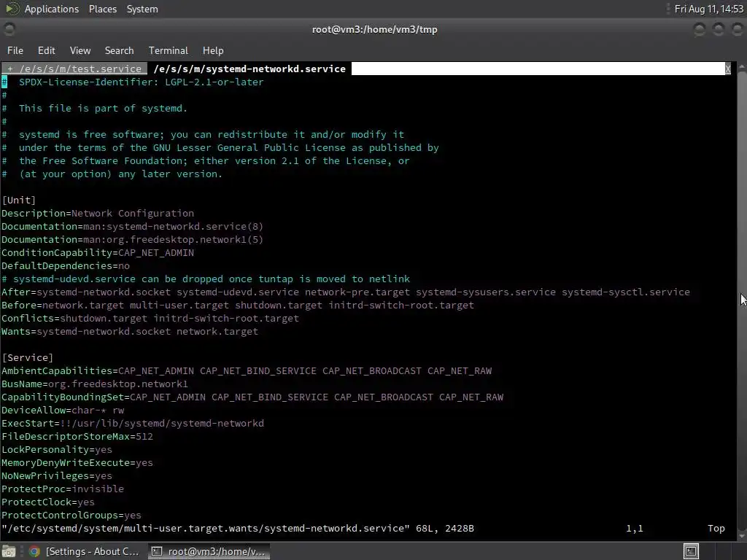Click the ProtectClock=yes line
This screenshot has width=747, height=560.
click(x=48, y=502)
